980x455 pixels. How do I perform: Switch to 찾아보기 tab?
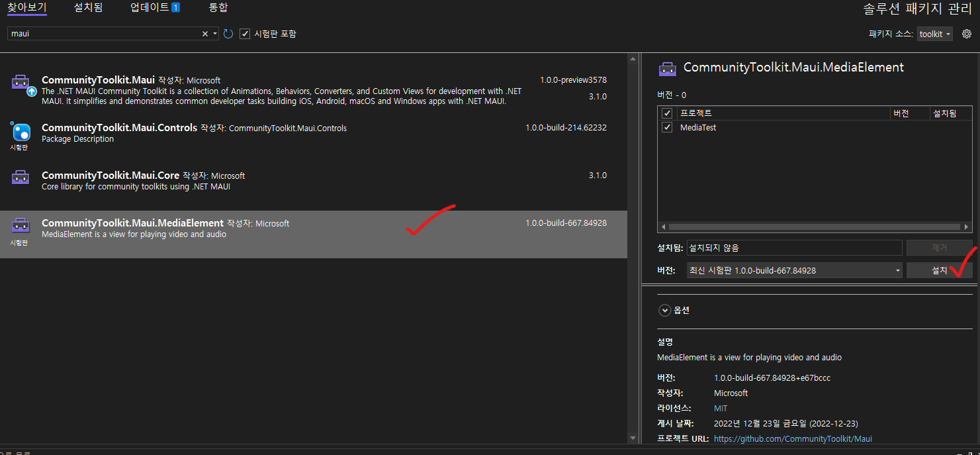[x=26, y=7]
